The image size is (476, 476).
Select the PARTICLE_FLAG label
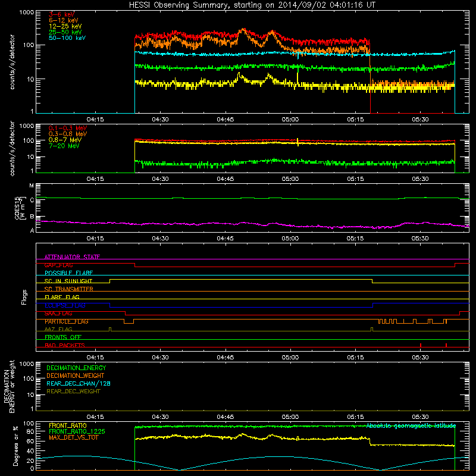(67, 321)
